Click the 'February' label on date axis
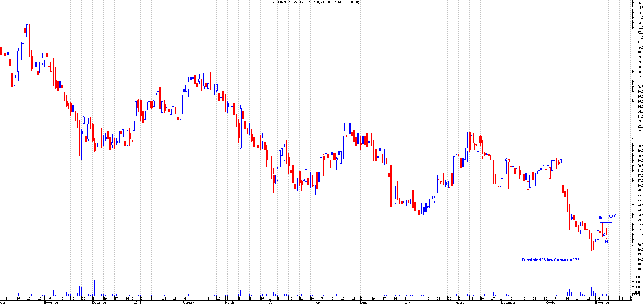Viewport: 644px width, 304px height. (x=188, y=302)
